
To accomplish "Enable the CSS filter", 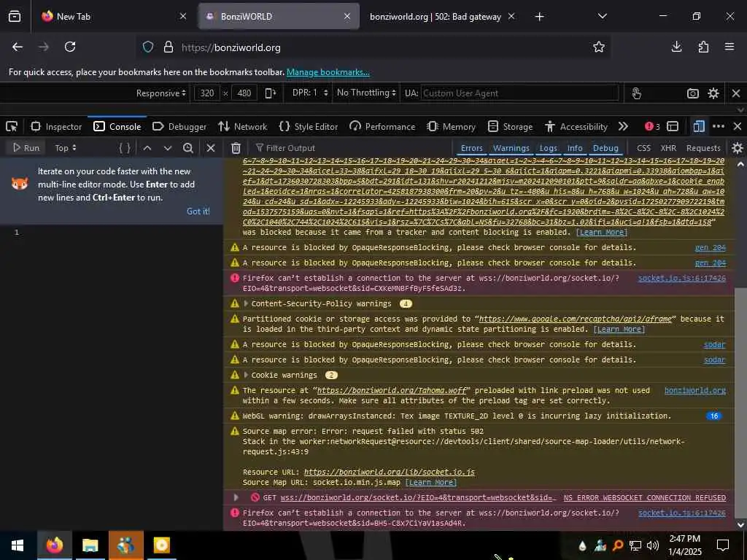I will (x=643, y=148).
